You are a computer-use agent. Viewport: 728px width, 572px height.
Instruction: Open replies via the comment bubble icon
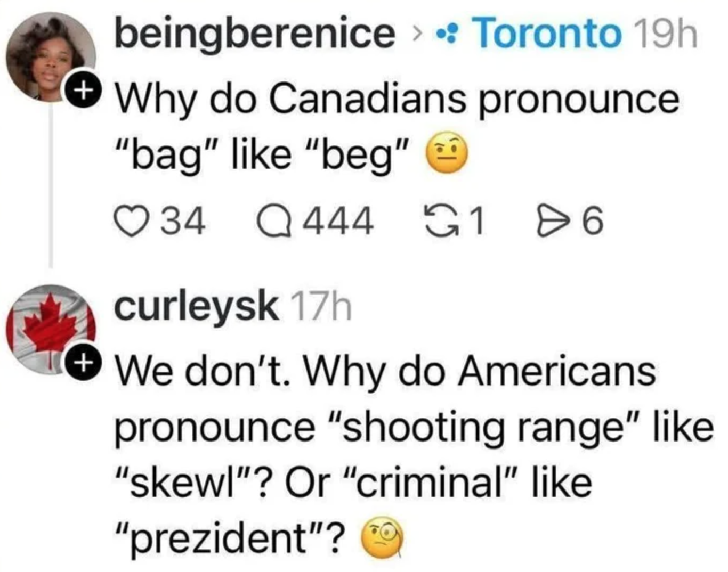click(274, 222)
